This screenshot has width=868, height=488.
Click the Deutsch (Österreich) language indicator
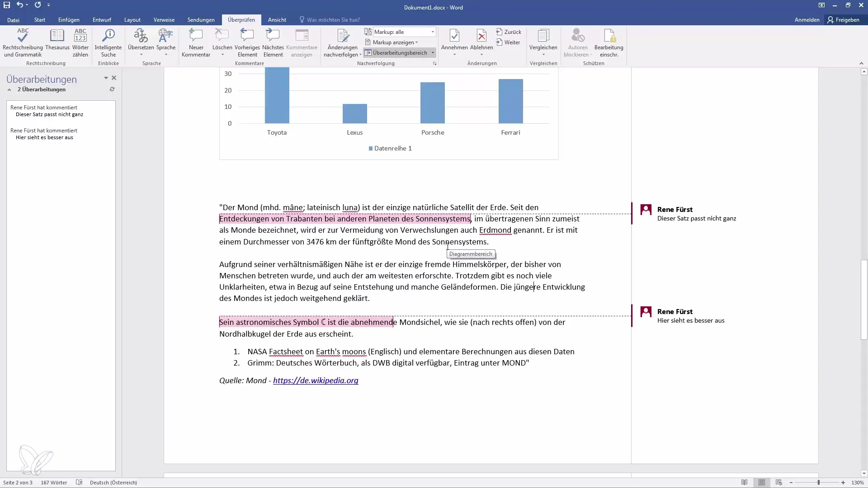click(x=113, y=483)
